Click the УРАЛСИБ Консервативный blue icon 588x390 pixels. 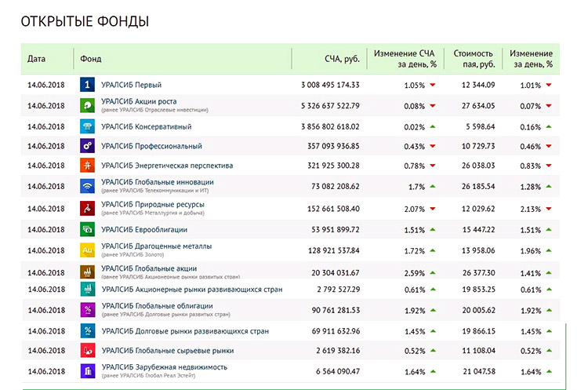coord(87,126)
